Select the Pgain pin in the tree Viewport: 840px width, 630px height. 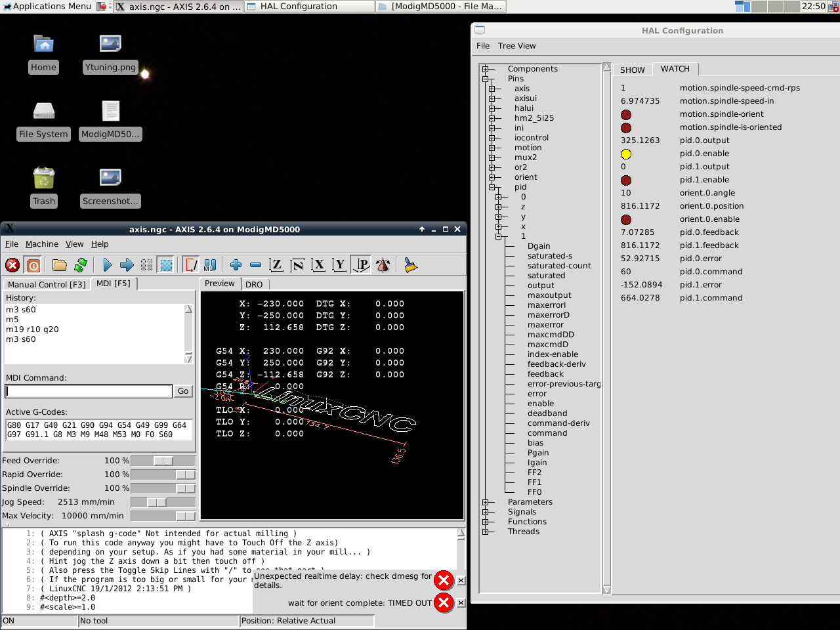tap(538, 453)
